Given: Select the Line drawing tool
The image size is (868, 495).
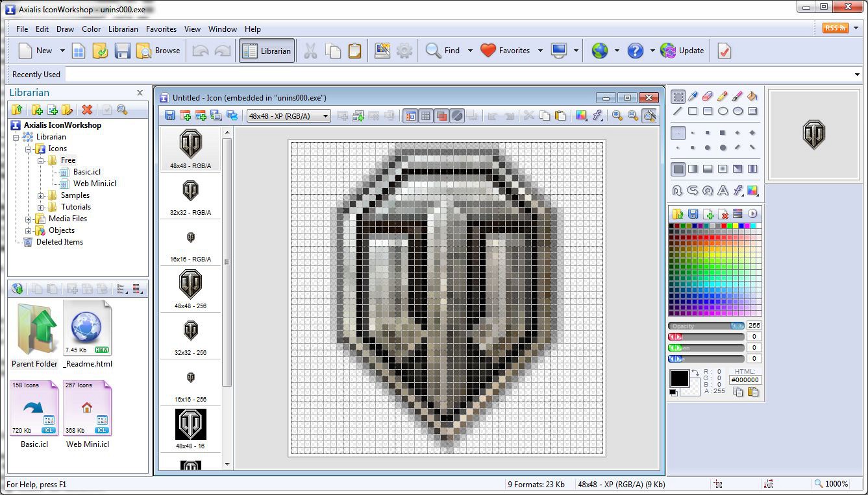Looking at the screenshot, I should [678, 112].
